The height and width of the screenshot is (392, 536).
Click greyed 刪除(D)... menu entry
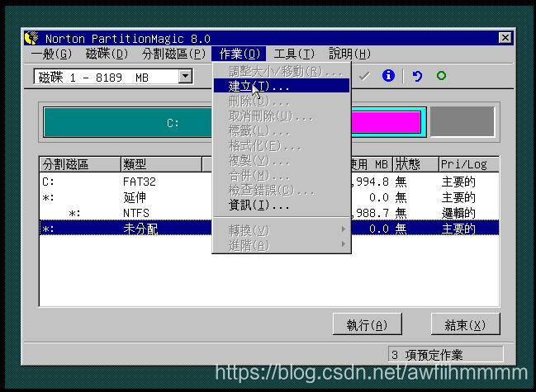282,101
